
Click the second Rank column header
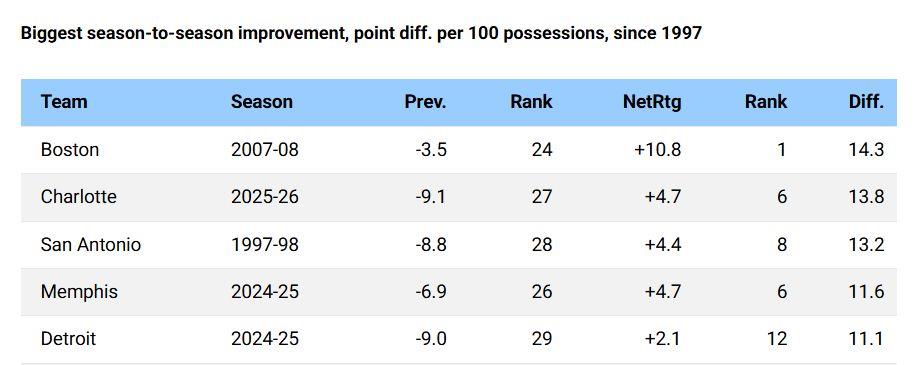point(766,102)
